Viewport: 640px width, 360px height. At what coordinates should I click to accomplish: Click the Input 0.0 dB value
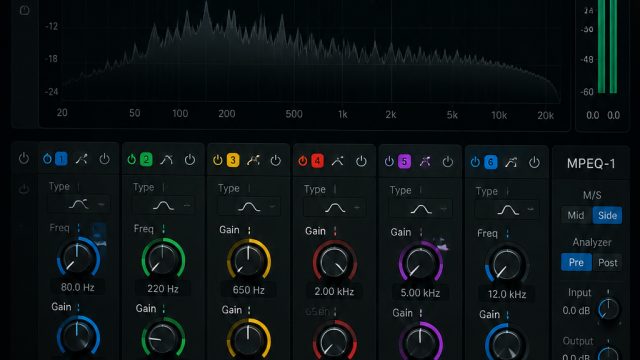(576, 311)
